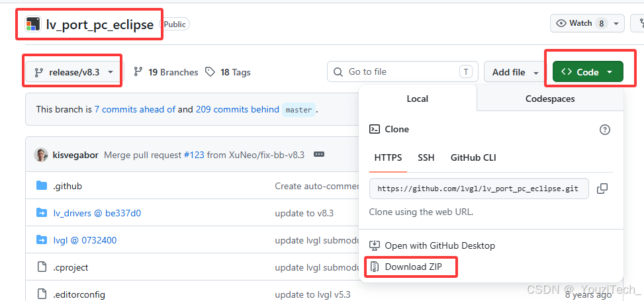
Task: Switch to the Codespaces tab
Action: (550, 99)
